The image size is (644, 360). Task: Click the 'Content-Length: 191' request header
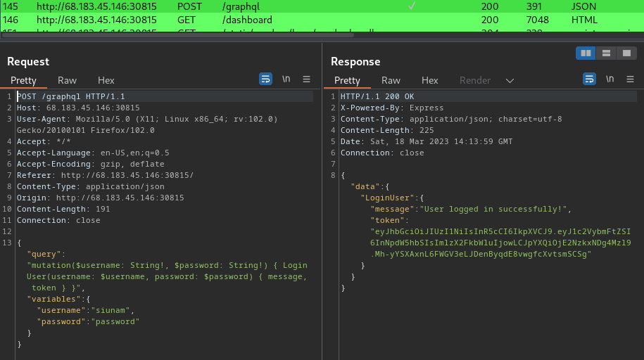[x=63, y=209]
